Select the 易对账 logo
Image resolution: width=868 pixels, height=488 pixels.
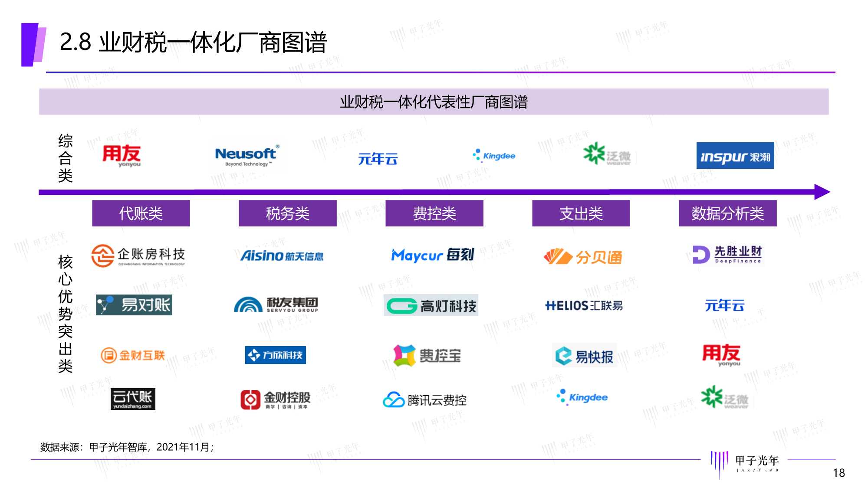click(x=134, y=305)
